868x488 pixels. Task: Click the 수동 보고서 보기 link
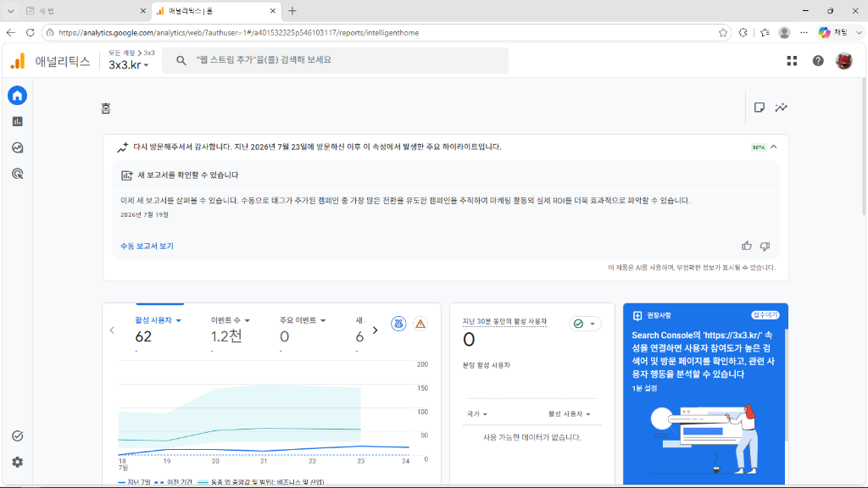click(147, 247)
